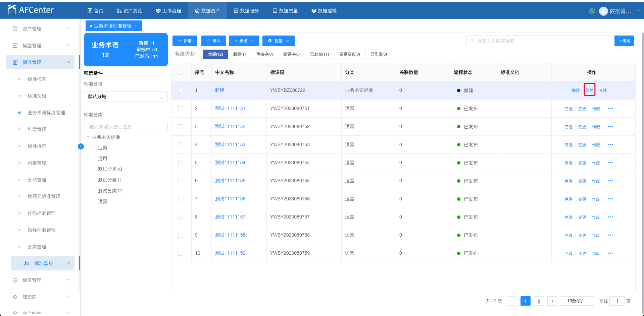Click 作废 for row 测试11111157

[596, 217]
